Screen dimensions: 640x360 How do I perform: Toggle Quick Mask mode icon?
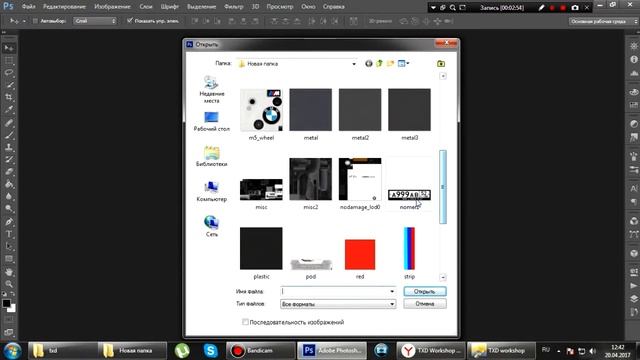9,320
